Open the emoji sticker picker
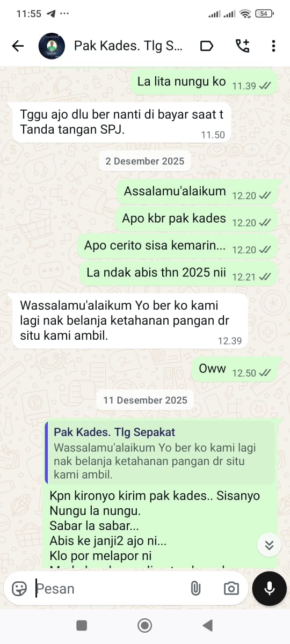 [x=20, y=589]
